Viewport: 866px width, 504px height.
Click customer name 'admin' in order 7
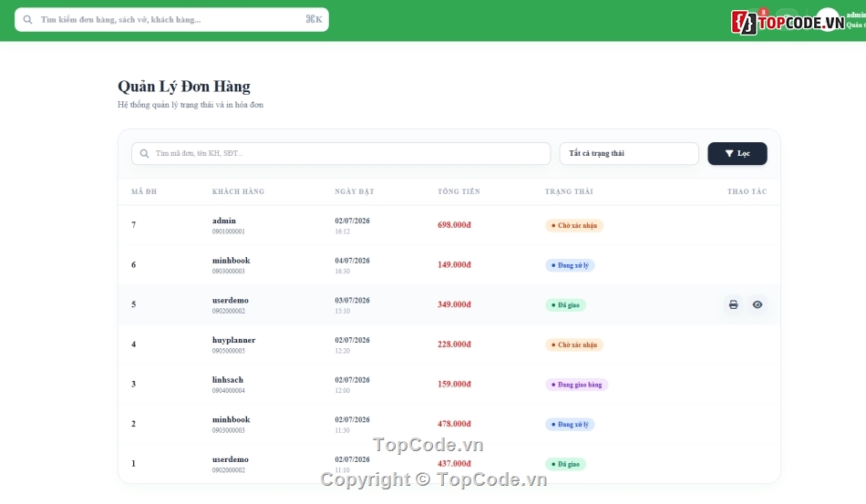224,221
